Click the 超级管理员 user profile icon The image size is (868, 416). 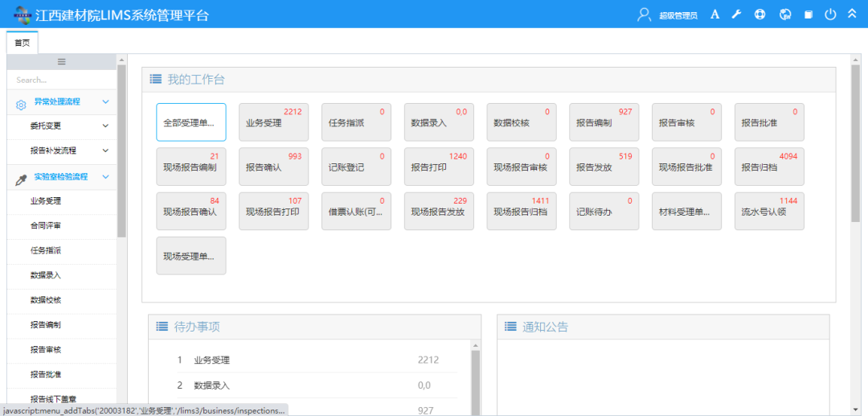point(644,14)
